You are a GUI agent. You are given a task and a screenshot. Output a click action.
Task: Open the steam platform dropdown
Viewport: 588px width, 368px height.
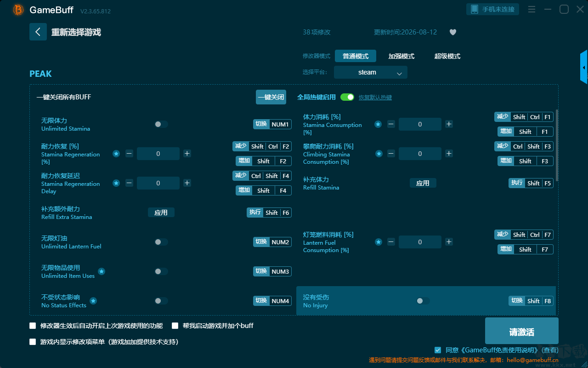pos(371,72)
